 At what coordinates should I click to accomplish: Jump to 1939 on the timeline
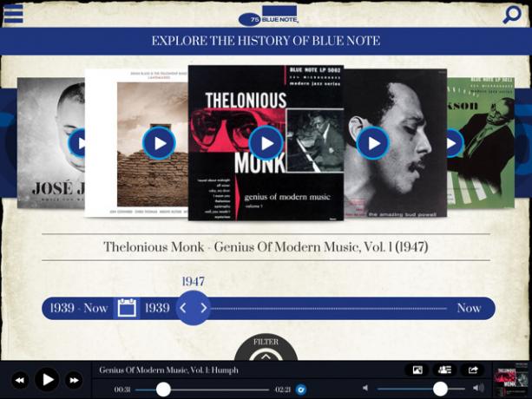pos(157,308)
